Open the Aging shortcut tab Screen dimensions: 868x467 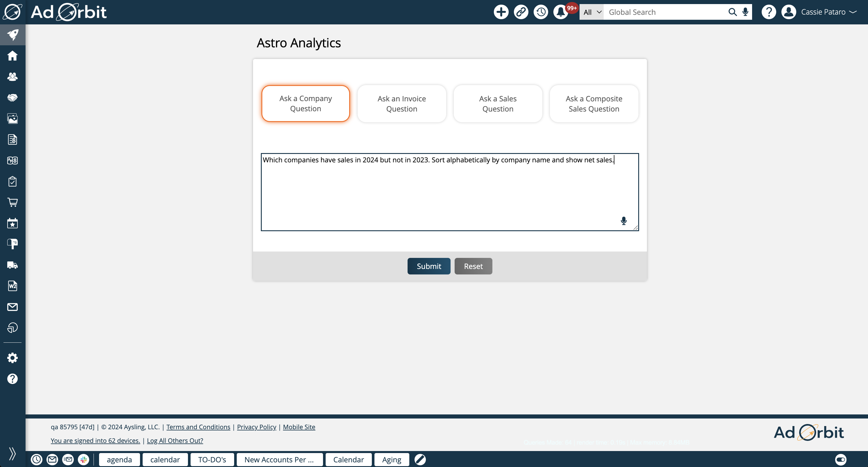392,459
